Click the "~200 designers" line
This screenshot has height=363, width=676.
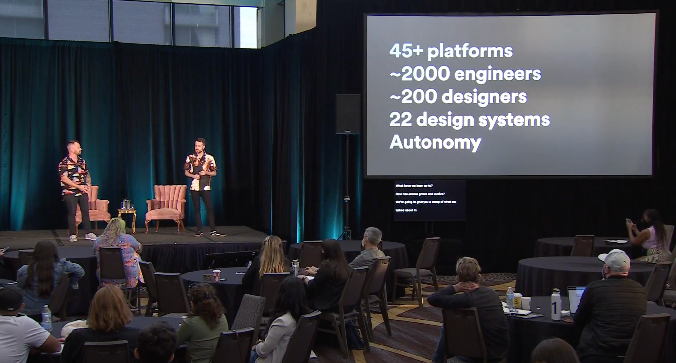[x=458, y=97]
